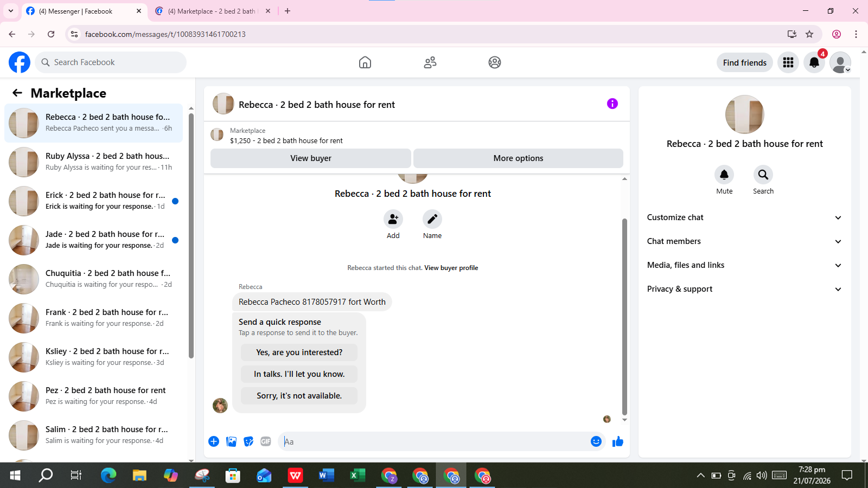Open Chuquitia's conversation
This screenshot has width=868, height=488.
[x=93, y=279]
